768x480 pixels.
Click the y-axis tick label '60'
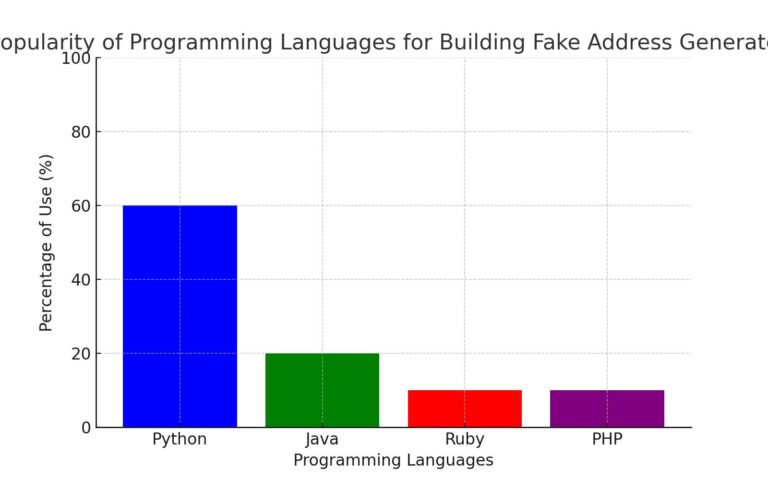click(81, 206)
